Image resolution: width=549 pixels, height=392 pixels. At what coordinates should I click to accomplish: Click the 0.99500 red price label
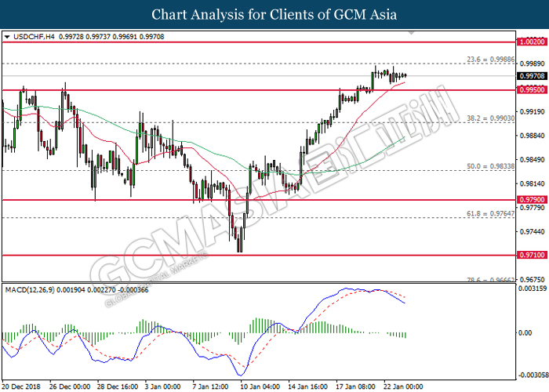532,90
